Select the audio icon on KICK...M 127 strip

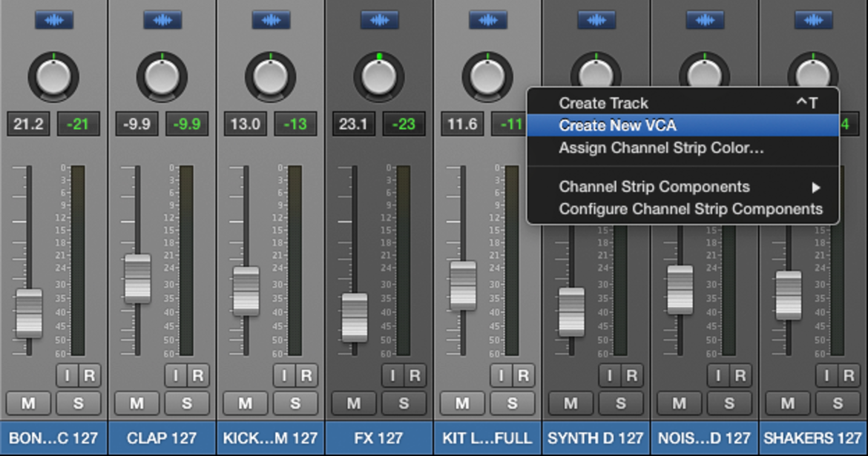[272, 21]
